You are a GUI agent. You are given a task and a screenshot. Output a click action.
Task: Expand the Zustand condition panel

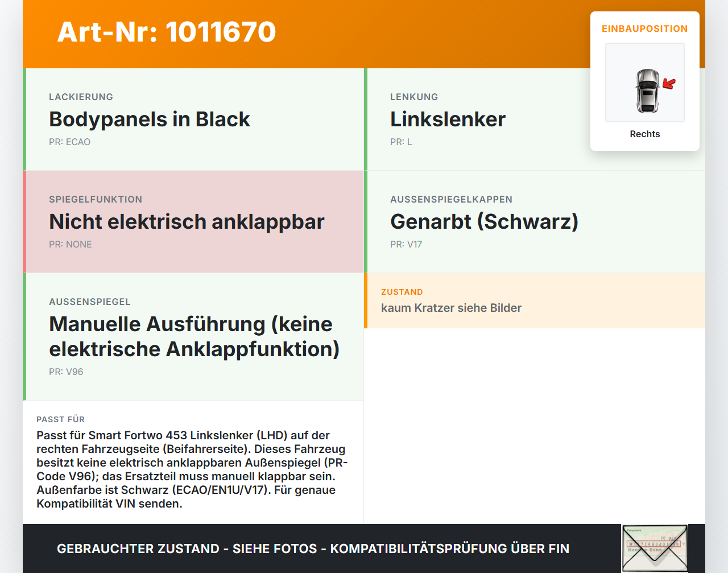[x=535, y=300]
